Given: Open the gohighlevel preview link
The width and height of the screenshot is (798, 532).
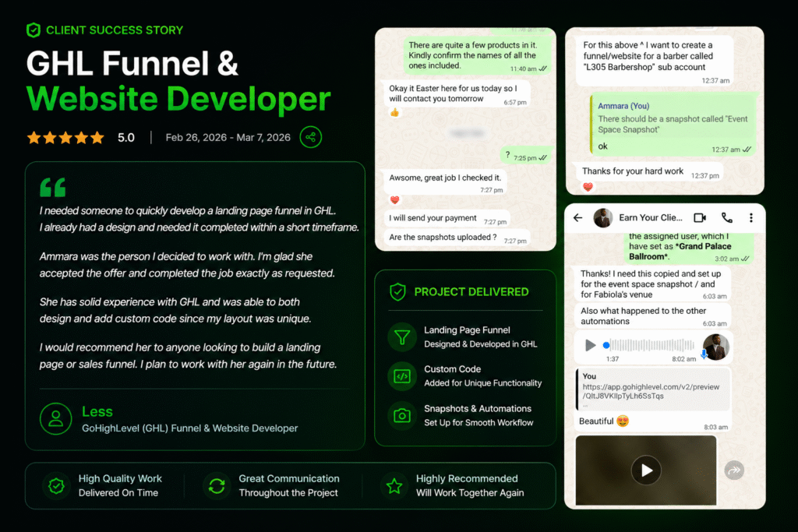Looking at the screenshot, I should (651, 391).
